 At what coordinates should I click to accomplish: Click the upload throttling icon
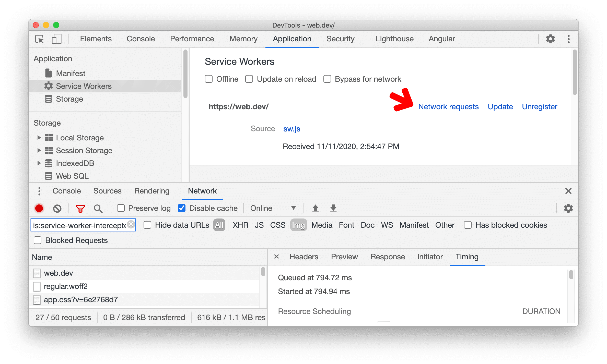point(315,209)
